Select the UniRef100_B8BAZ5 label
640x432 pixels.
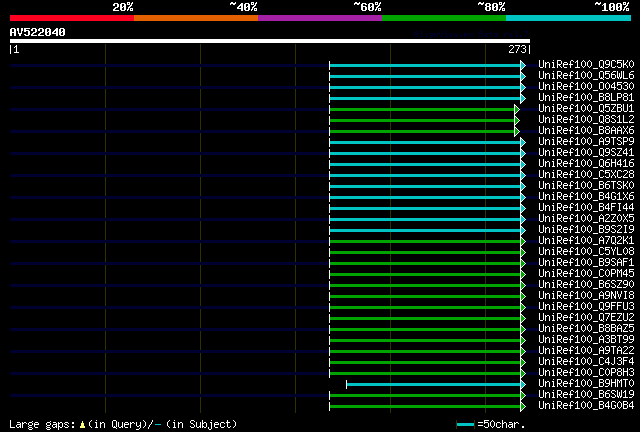(586, 329)
